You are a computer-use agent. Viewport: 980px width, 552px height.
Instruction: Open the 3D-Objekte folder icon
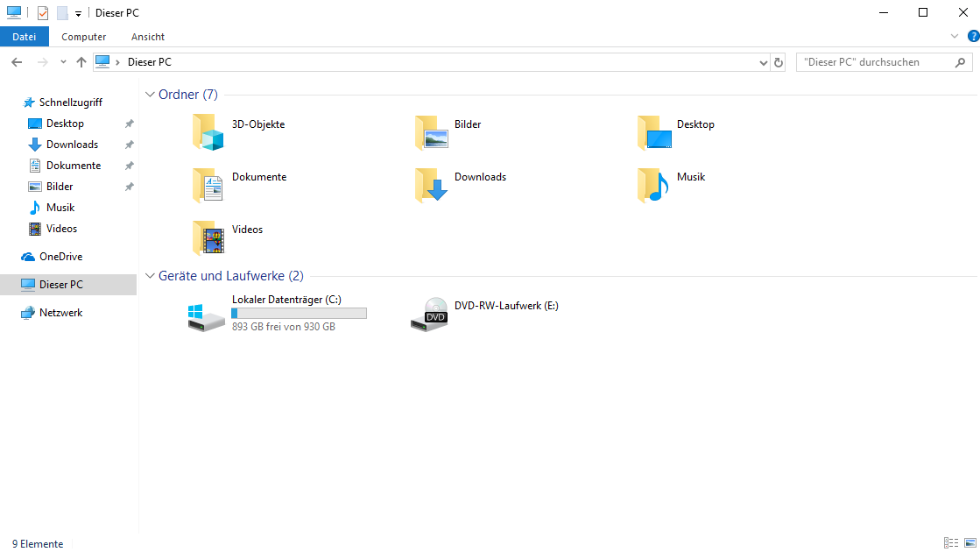208,132
